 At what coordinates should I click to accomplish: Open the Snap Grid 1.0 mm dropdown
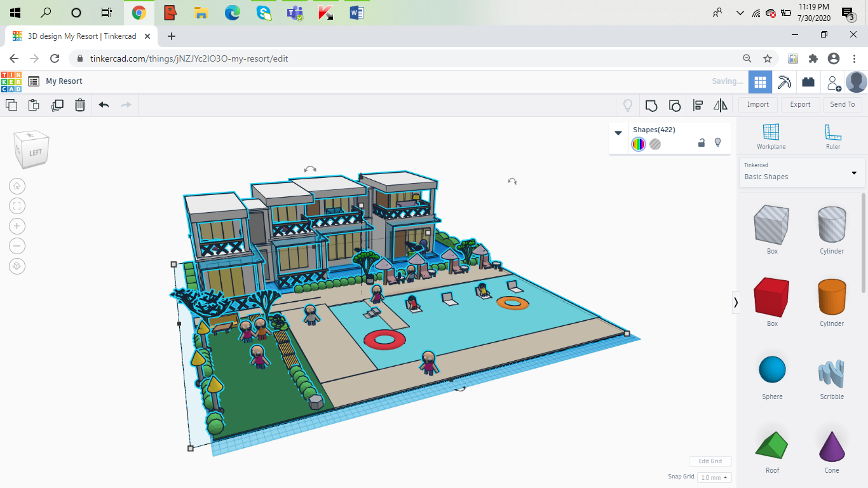pos(714,477)
